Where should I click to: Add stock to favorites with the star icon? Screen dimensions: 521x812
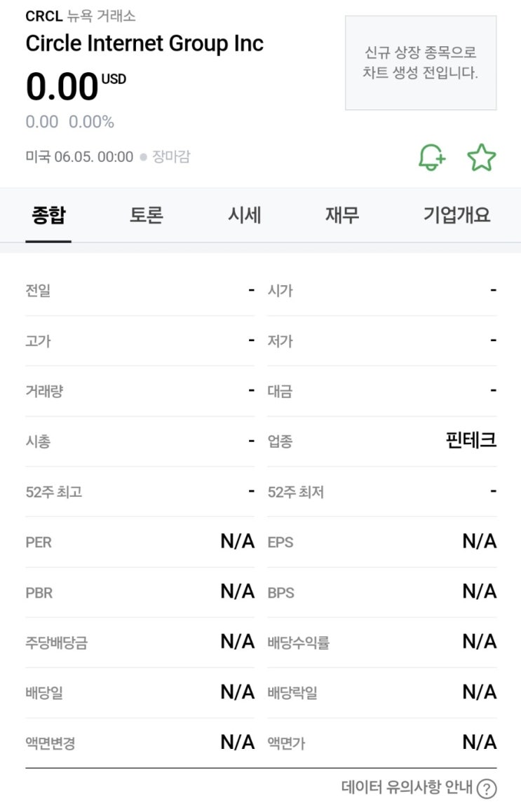pyautogui.click(x=481, y=158)
